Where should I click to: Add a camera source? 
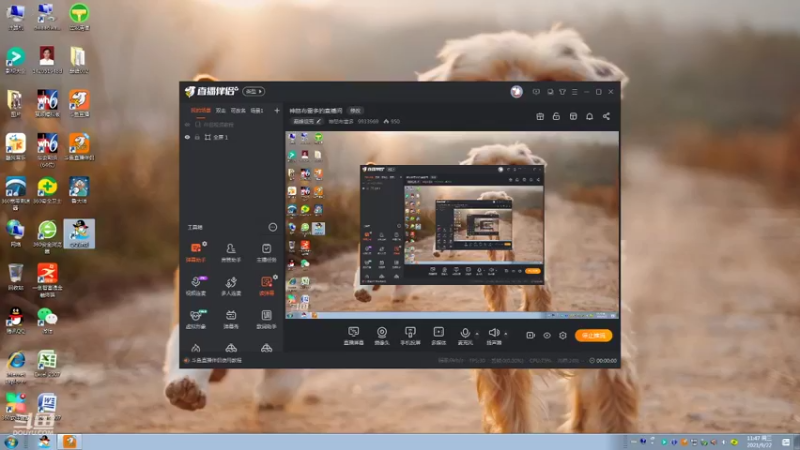382,336
